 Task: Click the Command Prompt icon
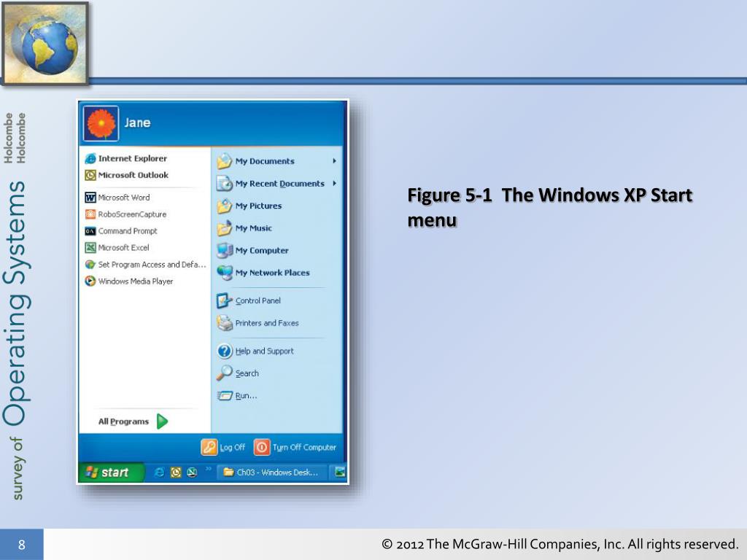(90, 231)
